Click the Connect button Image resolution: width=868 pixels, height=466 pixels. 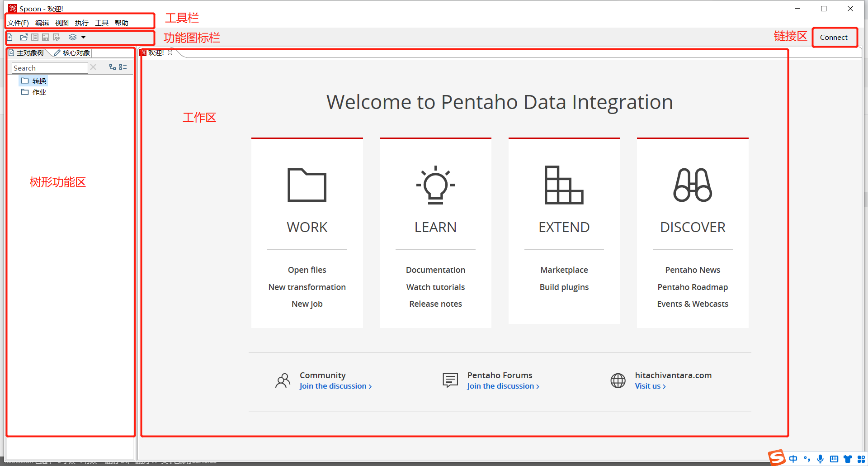point(834,37)
